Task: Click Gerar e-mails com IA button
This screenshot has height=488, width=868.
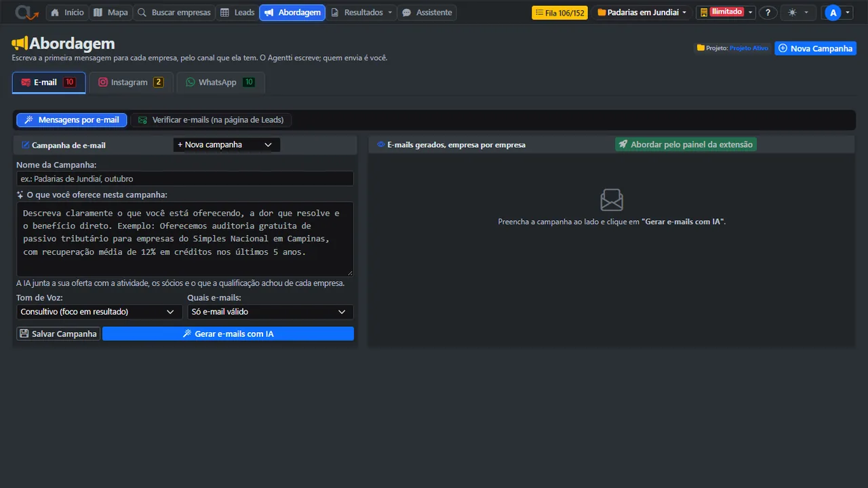Action: click(x=228, y=333)
